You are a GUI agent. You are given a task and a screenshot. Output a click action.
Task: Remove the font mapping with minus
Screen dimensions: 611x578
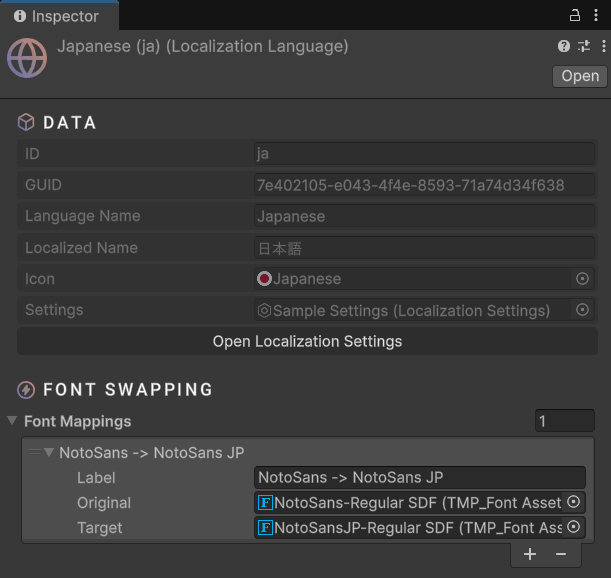(x=561, y=554)
